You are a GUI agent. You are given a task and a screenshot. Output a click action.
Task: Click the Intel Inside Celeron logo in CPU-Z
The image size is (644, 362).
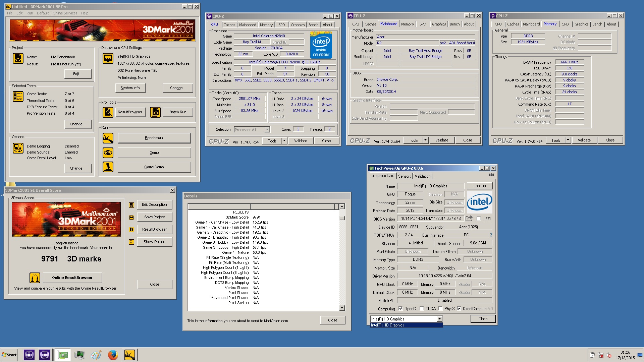point(321,45)
